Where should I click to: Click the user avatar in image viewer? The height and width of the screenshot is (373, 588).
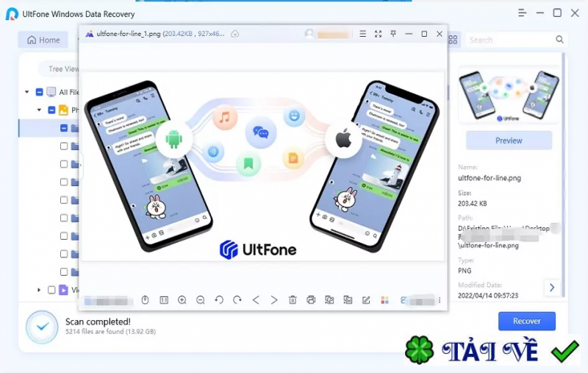pos(309,34)
